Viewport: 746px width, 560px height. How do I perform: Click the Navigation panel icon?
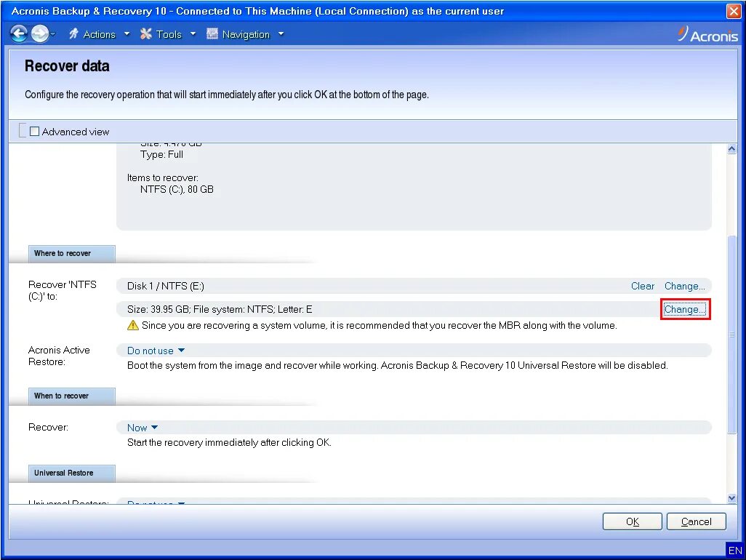click(212, 33)
